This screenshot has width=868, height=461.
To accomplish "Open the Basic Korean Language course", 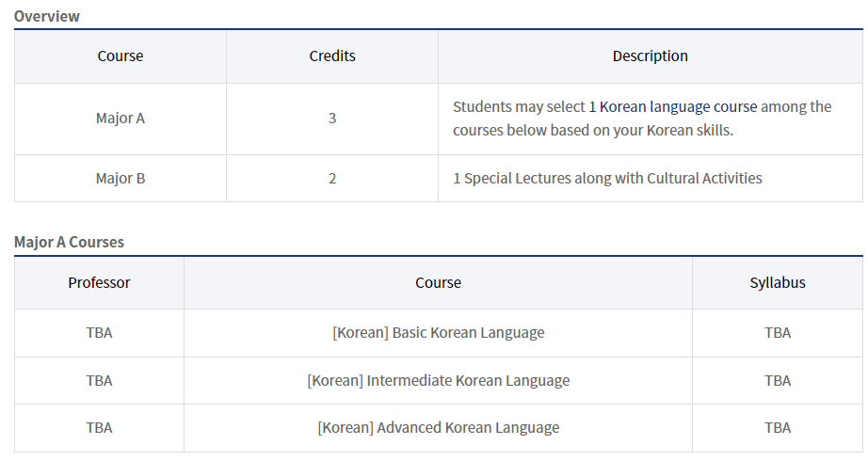I will click(x=438, y=333).
